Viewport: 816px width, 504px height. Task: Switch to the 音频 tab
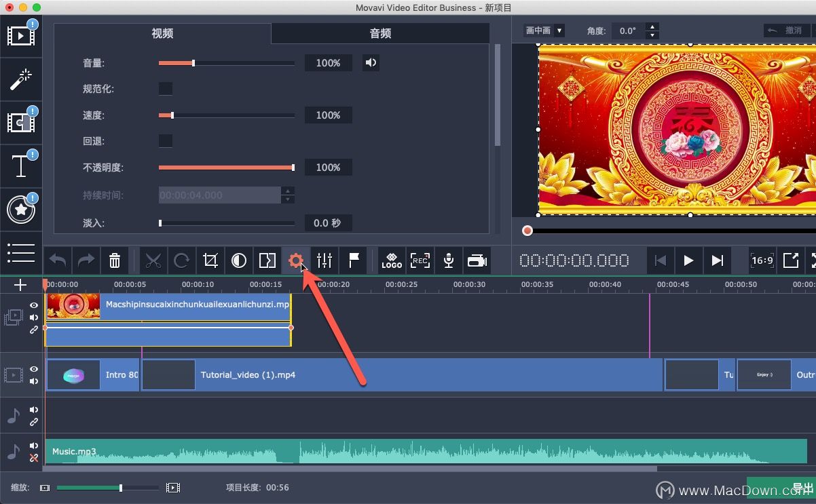380,33
